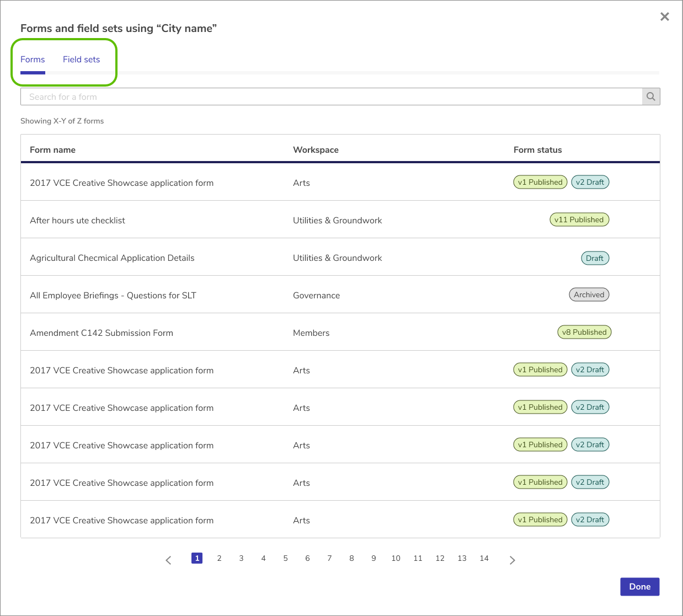Click Utilities & Groundwork in Agricultural Checmical row
Screen dimensions: 683x616
tap(337, 258)
